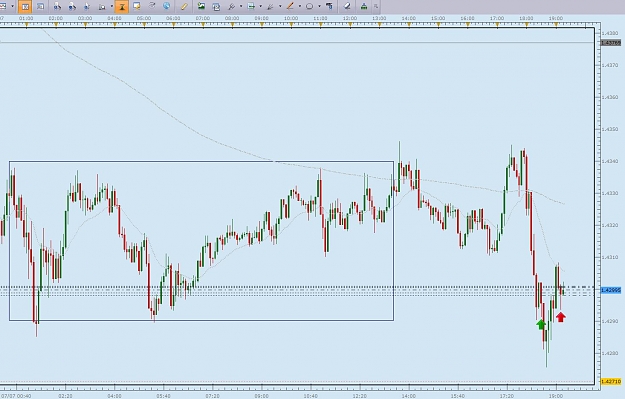Open the dropdown beside the fourth figure icon
The image size is (625, 399).
click(112, 6)
